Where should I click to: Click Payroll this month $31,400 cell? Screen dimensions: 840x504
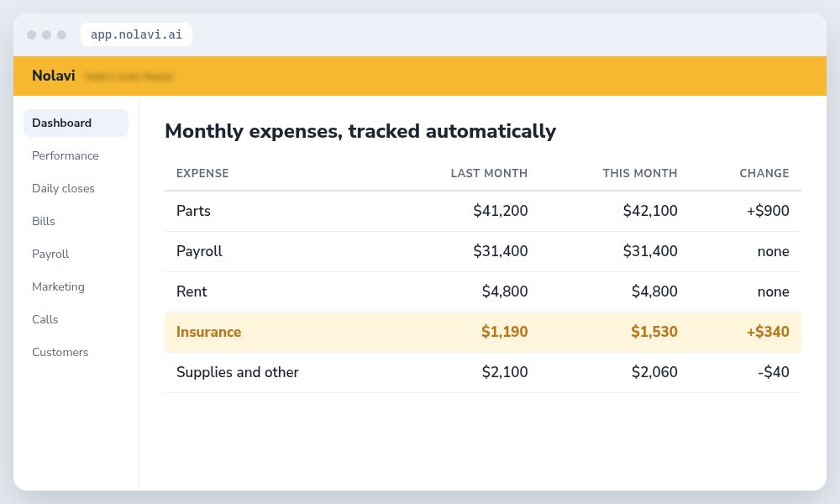click(x=650, y=251)
